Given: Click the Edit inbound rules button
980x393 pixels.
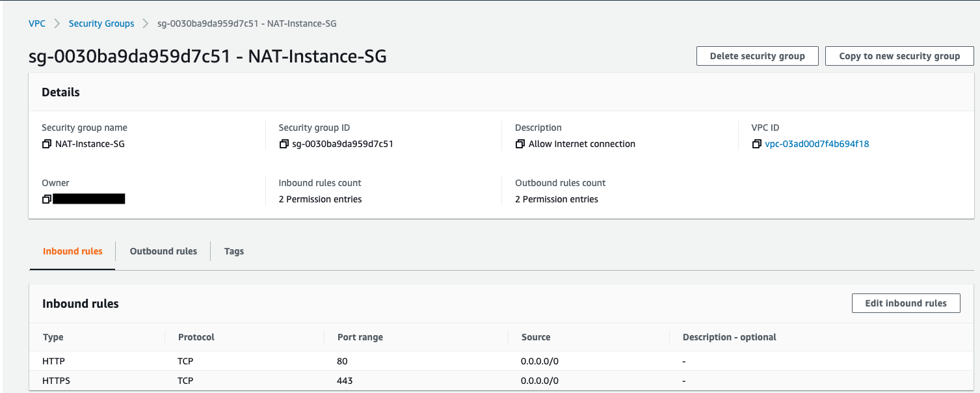Looking at the screenshot, I should (906, 303).
